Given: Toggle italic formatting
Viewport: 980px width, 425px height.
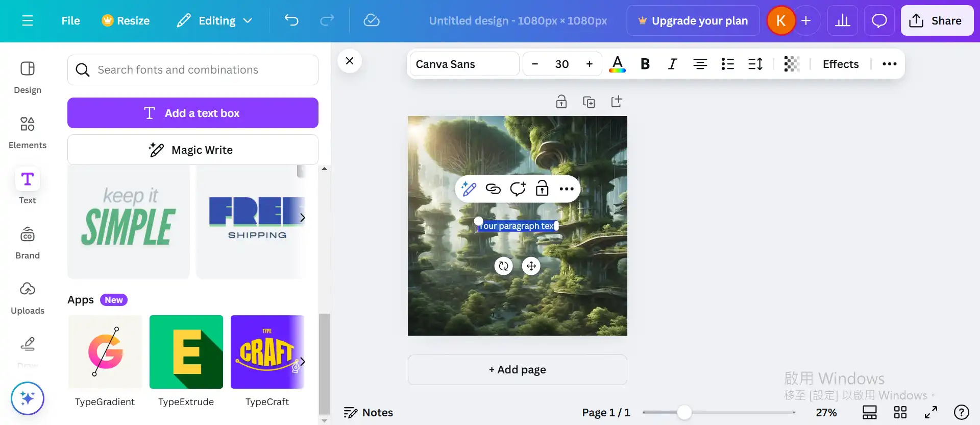Looking at the screenshot, I should pos(673,64).
